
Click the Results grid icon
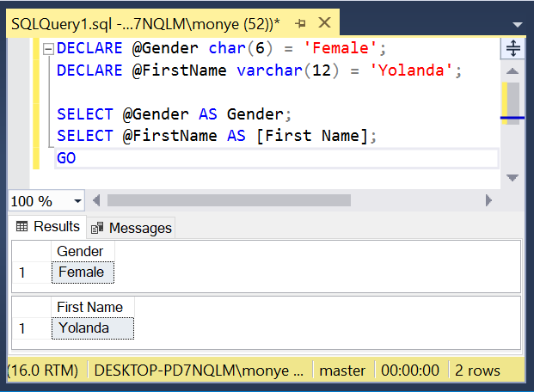coord(22,226)
